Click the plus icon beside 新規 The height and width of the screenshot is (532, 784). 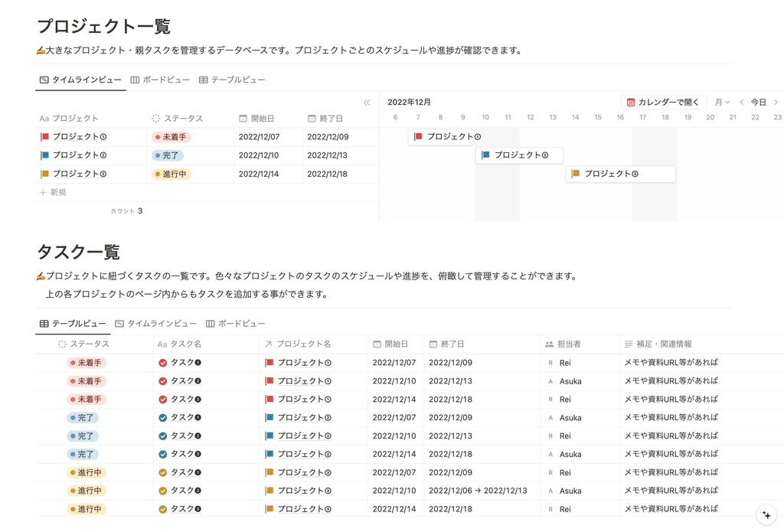click(x=43, y=192)
